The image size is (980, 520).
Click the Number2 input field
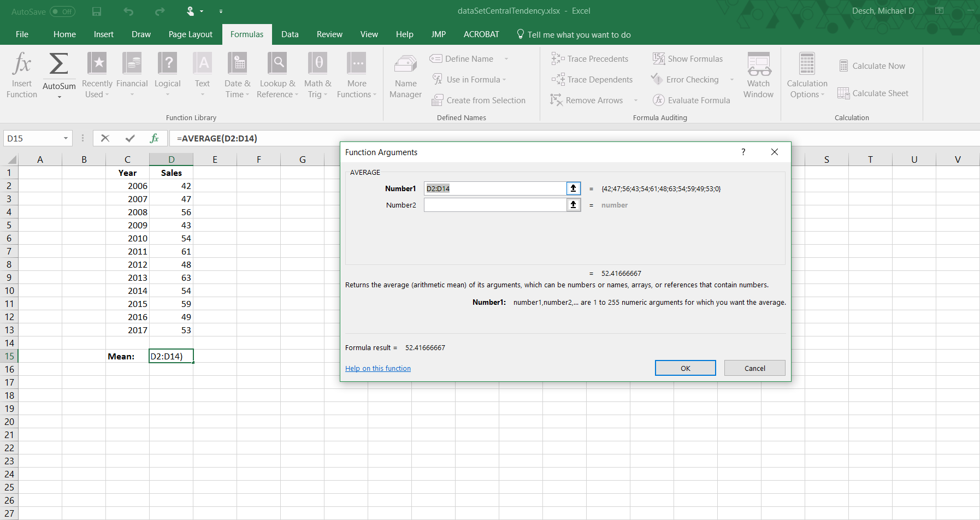(495, 205)
